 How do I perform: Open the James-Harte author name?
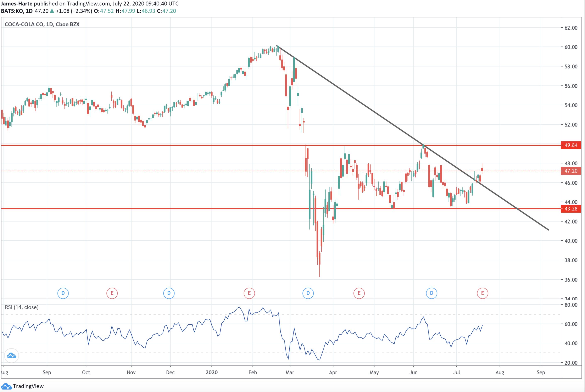[x=17, y=4]
